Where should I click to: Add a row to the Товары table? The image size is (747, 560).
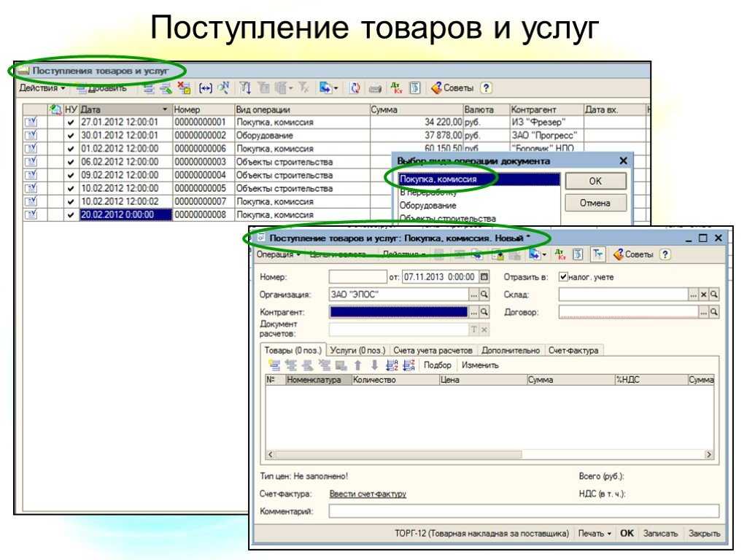tap(274, 365)
